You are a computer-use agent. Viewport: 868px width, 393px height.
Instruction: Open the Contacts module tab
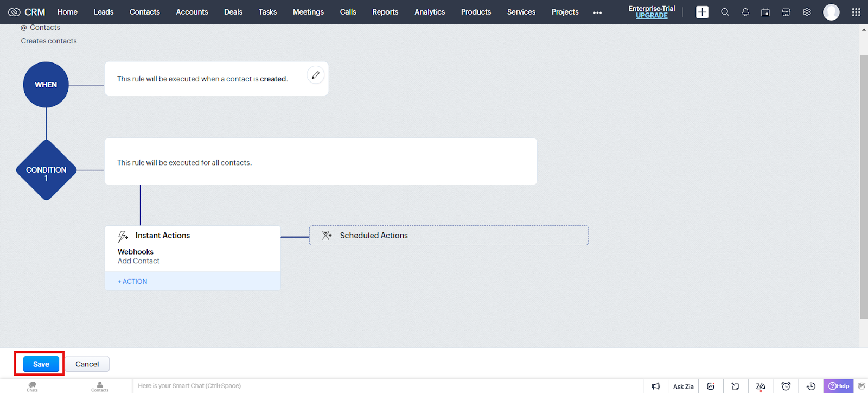[145, 12]
